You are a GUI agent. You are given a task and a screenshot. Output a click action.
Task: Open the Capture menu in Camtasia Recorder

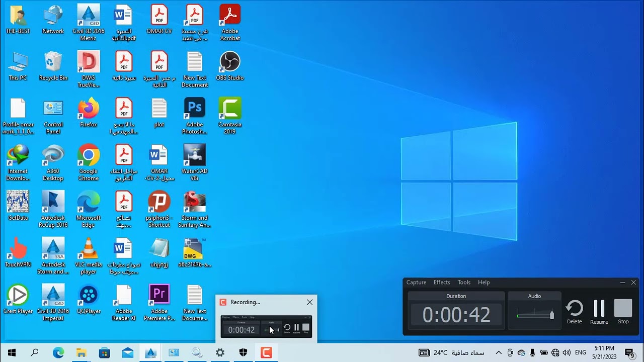(x=416, y=283)
